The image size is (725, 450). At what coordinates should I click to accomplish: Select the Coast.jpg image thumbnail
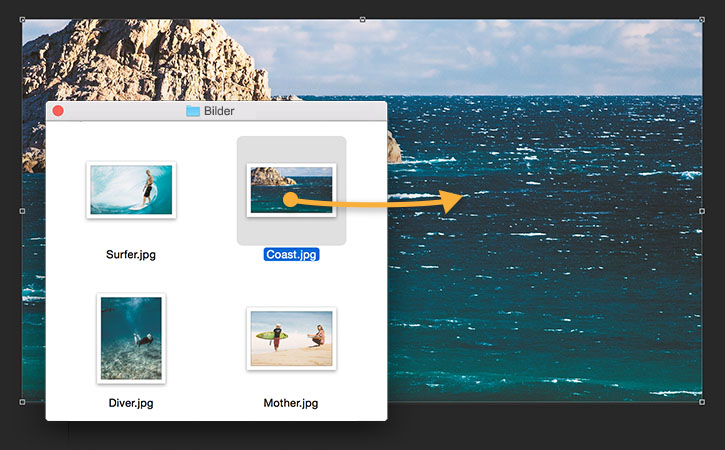coord(291,190)
